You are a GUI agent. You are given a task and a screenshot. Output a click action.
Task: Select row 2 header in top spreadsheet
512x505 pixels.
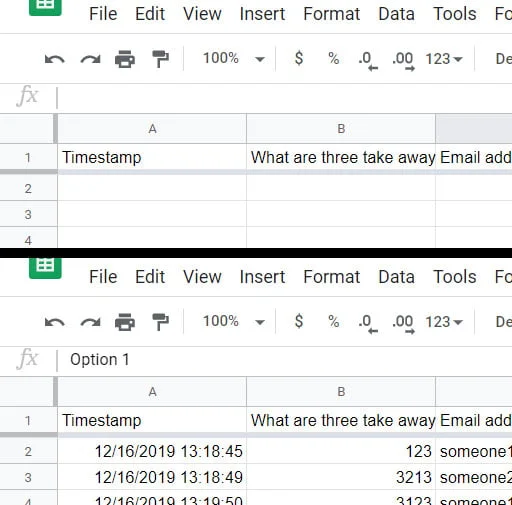[x=28, y=188]
